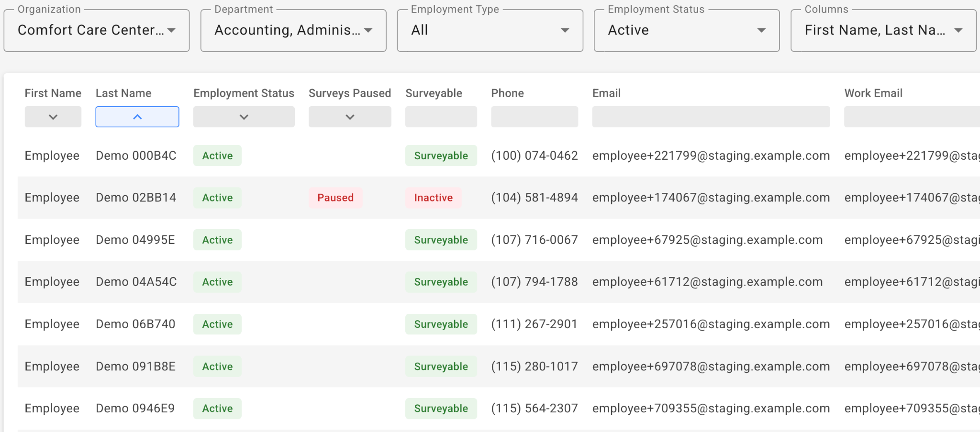
Task: Focus the Email column filter field
Action: (711, 117)
